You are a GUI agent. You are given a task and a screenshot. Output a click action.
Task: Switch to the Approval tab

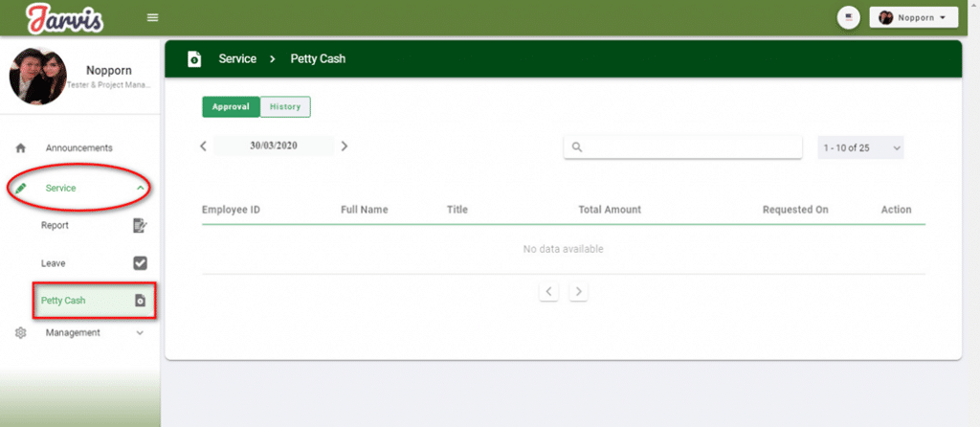pyautogui.click(x=231, y=107)
